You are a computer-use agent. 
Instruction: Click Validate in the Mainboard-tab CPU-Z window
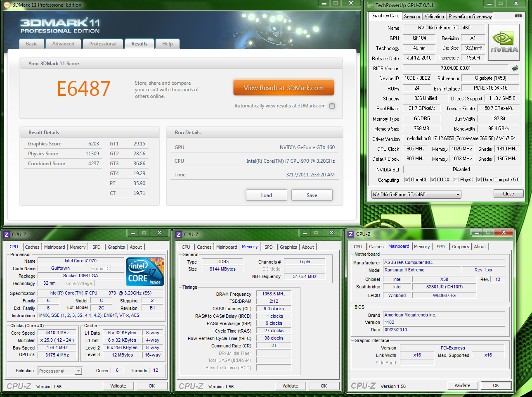pyautogui.click(x=462, y=385)
